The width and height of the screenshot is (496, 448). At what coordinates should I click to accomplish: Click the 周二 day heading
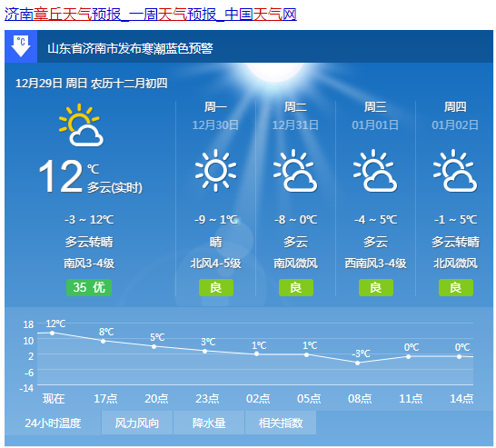click(295, 107)
